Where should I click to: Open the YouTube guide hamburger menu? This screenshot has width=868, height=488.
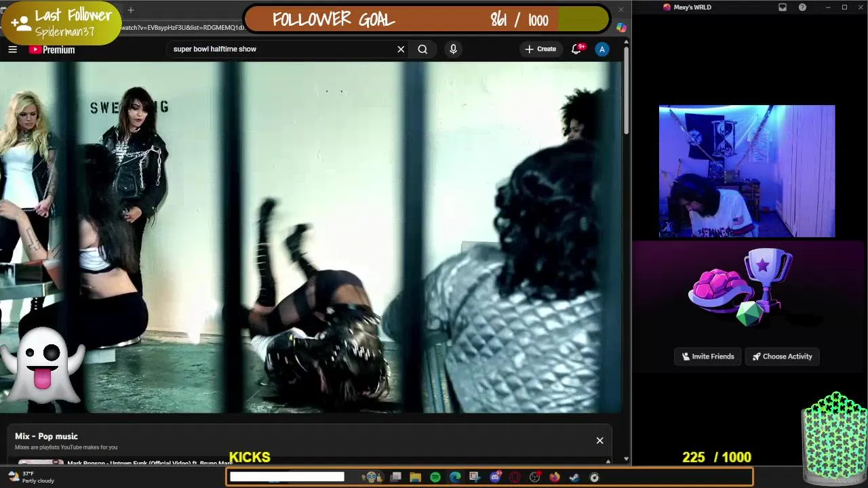(12, 49)
